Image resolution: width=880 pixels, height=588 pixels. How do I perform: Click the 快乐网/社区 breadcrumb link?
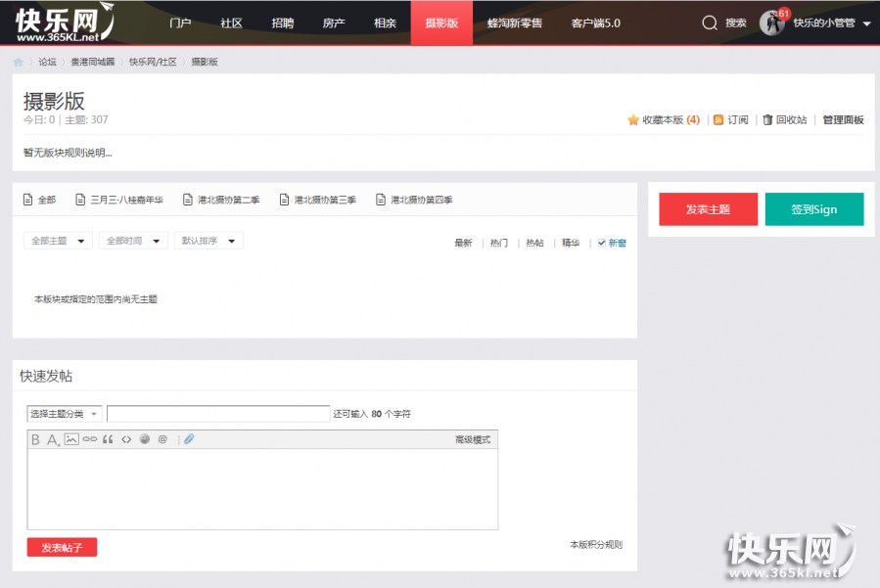click(153, 62)
